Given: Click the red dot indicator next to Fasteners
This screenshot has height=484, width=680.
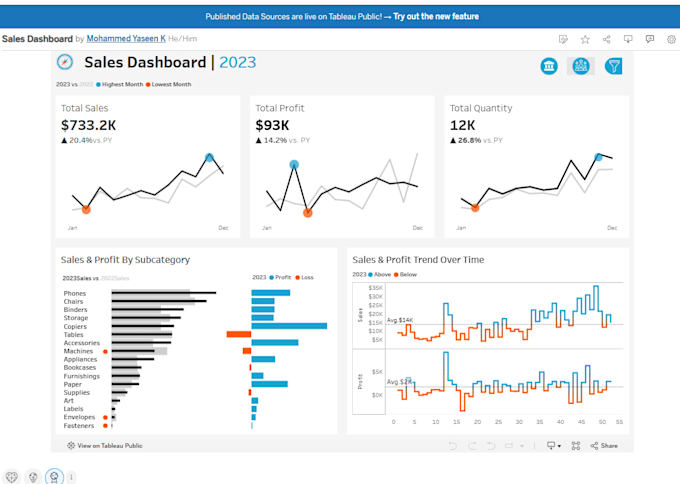Looking at the screenshot, I should (105, 426).
